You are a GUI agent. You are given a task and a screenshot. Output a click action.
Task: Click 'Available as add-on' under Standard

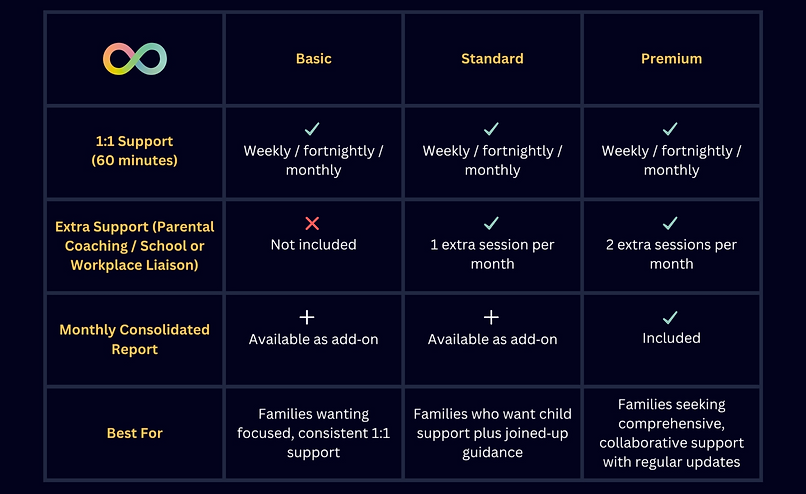[x=492, y=339]
